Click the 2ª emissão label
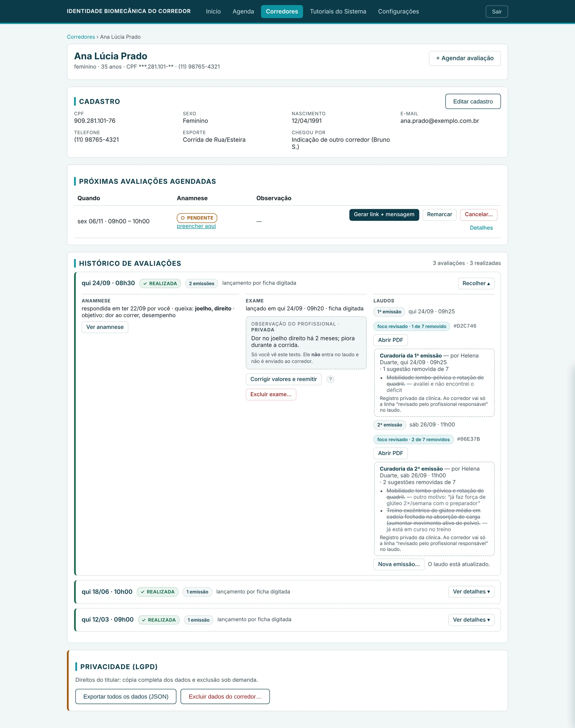The height and width of the screenshot is (728, 575). pos(390,425)
